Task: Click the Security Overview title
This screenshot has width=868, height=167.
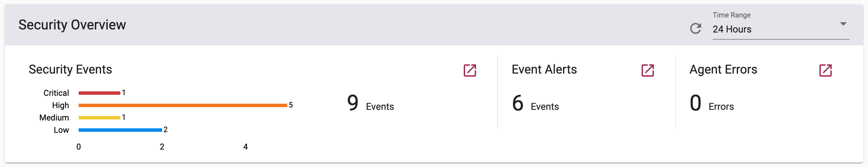Action: click(72, 25)
